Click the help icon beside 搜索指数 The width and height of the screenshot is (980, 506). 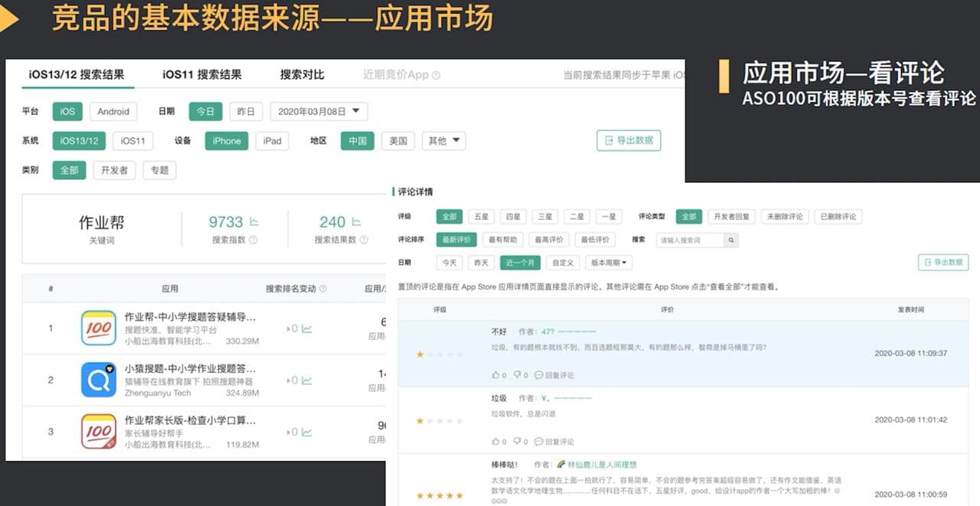click(x=253, y=240)
